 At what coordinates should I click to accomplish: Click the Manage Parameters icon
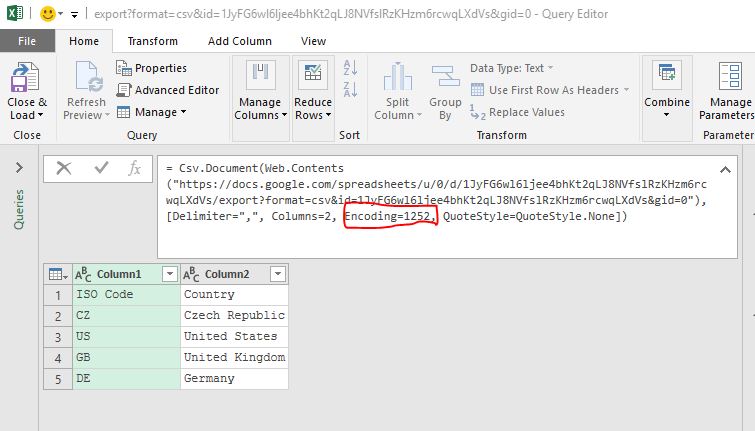(x=730, y=76)
